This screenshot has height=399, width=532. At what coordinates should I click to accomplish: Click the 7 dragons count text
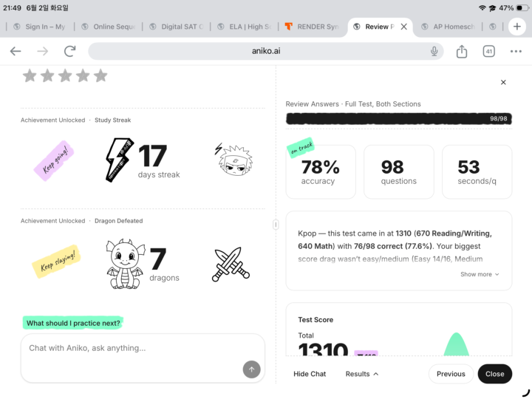(164, 265)
